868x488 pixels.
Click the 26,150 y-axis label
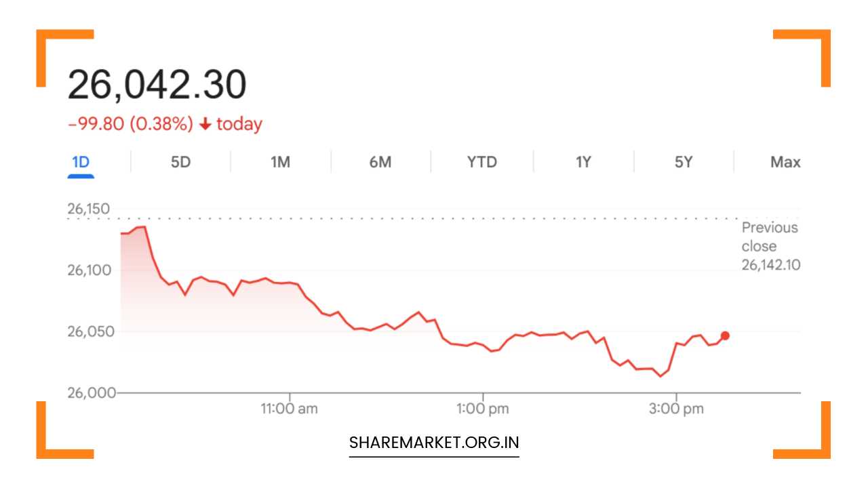point(88,209)
